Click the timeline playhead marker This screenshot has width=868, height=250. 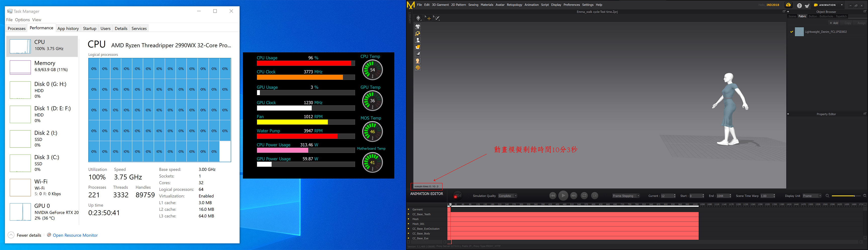click(x=450, y=205)
